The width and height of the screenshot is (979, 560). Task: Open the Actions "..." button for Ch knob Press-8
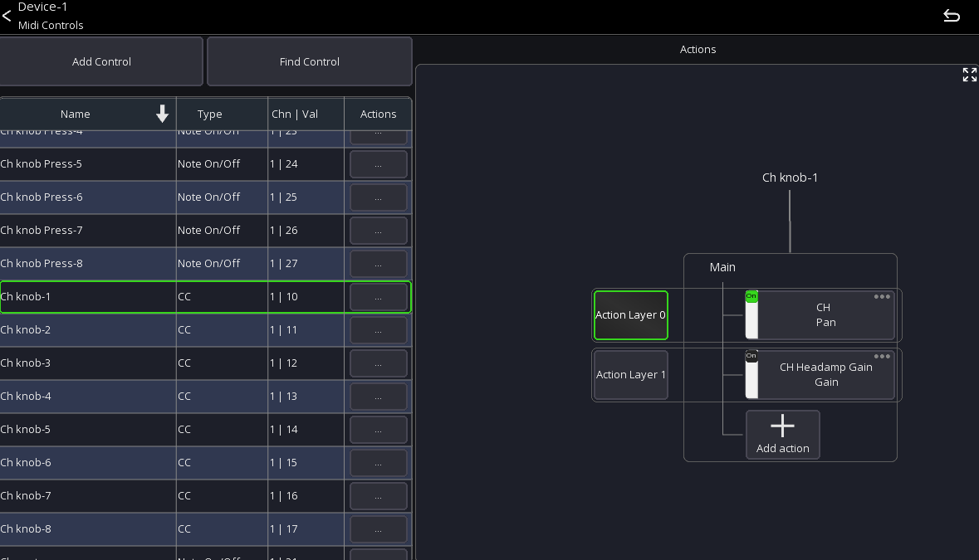(378, 263)
